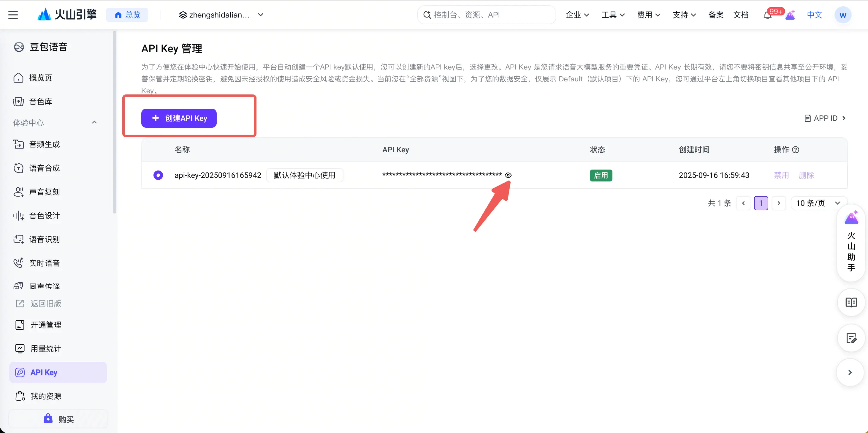This screenshot has height=433, width=868.
Task: Go to the 总览 overview tab
Action: point(127,15)
